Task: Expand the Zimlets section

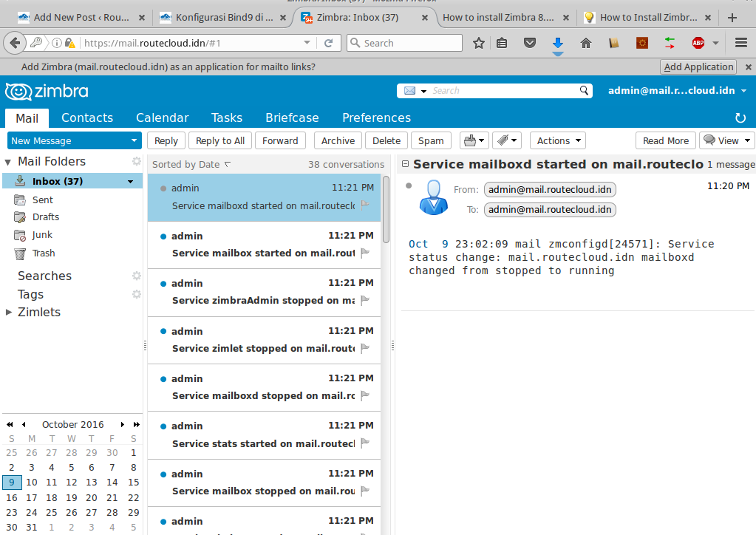Action: 8,313
